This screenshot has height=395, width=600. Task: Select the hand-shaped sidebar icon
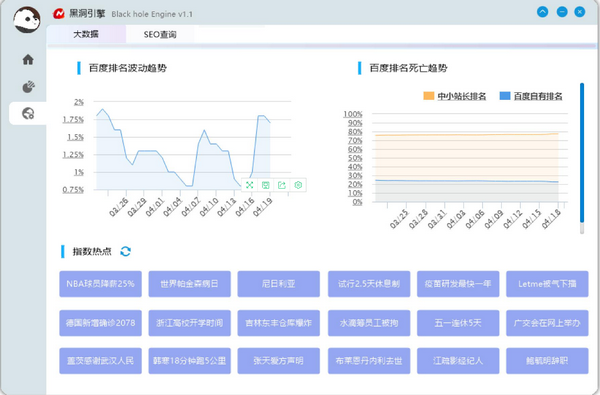28,87
